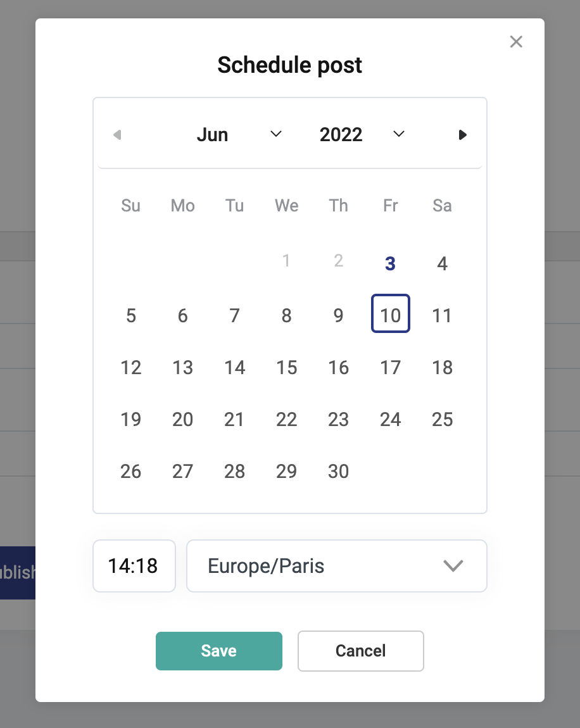Choose June 30 as the date
Screen dimensions: 580x728
coord(339,471)
